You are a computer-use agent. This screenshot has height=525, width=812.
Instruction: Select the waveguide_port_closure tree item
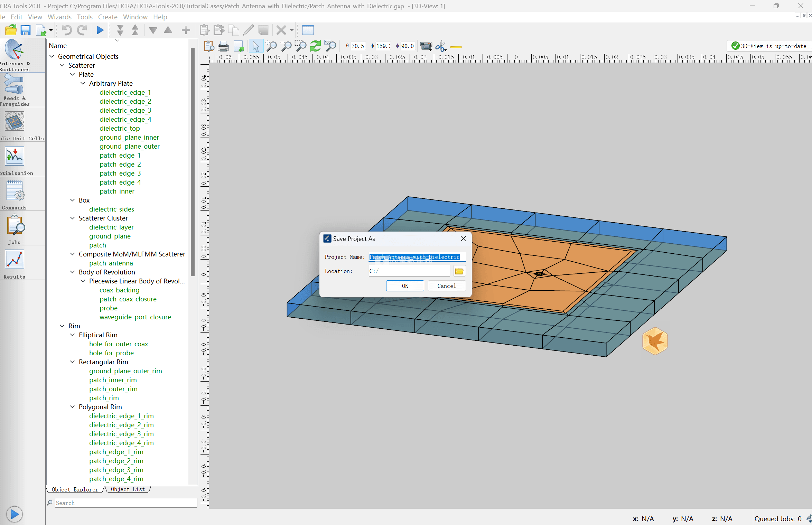point(135,317)
